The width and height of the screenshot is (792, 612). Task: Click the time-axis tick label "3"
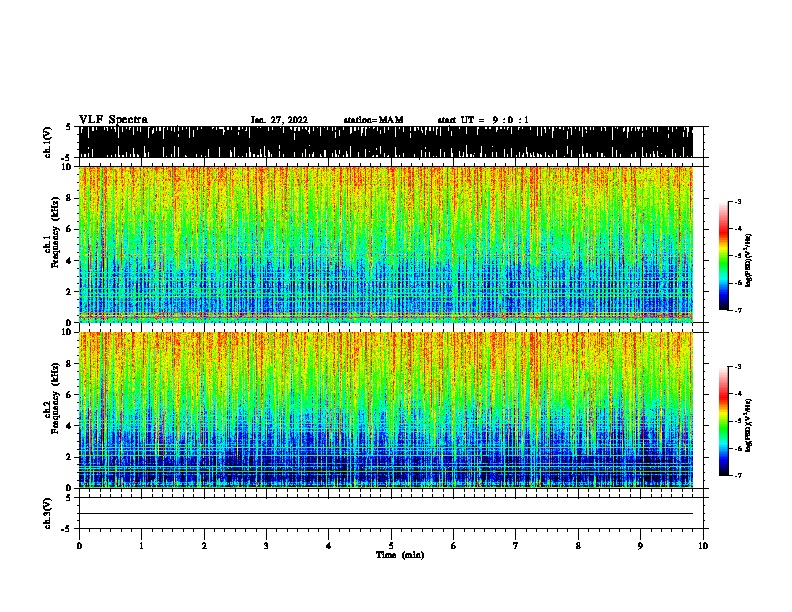[x=266, y=546]
